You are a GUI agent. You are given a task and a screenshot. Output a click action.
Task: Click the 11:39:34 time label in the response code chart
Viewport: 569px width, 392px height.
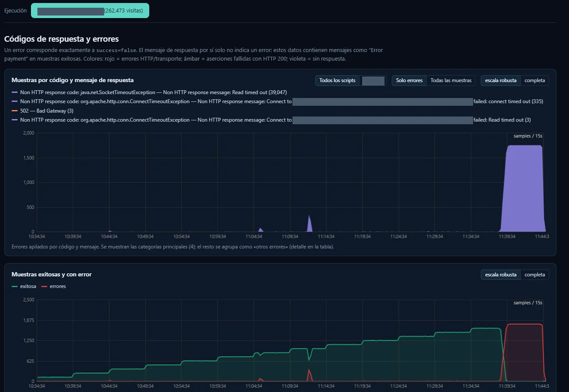coord(507,236)
